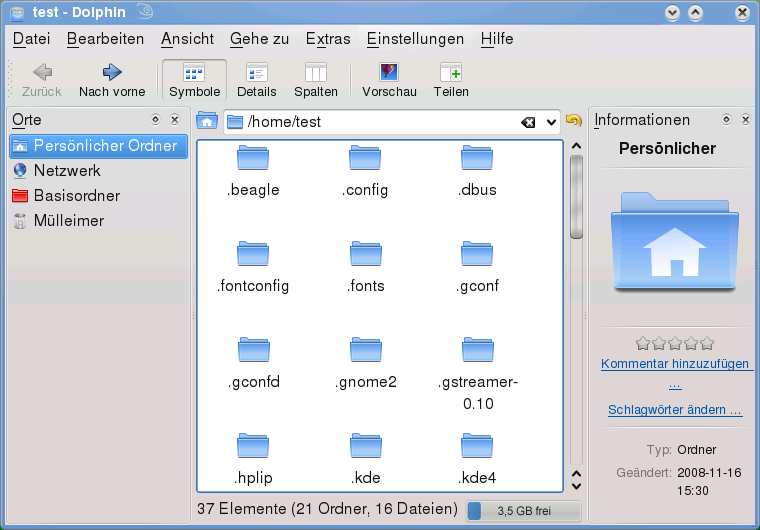Select the .beagle folder
The image size is (760, 530).
[x=253, y=171]
